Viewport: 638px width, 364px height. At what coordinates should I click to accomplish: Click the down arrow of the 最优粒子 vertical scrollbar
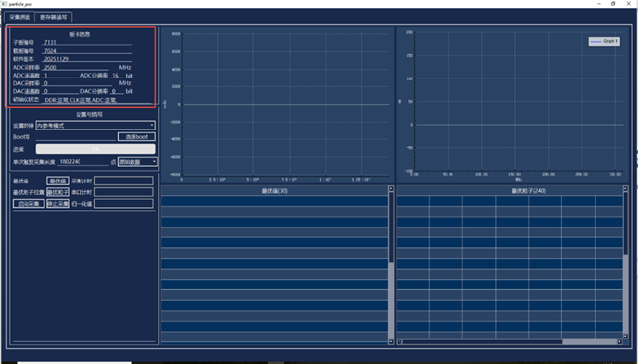pos(626,336)
